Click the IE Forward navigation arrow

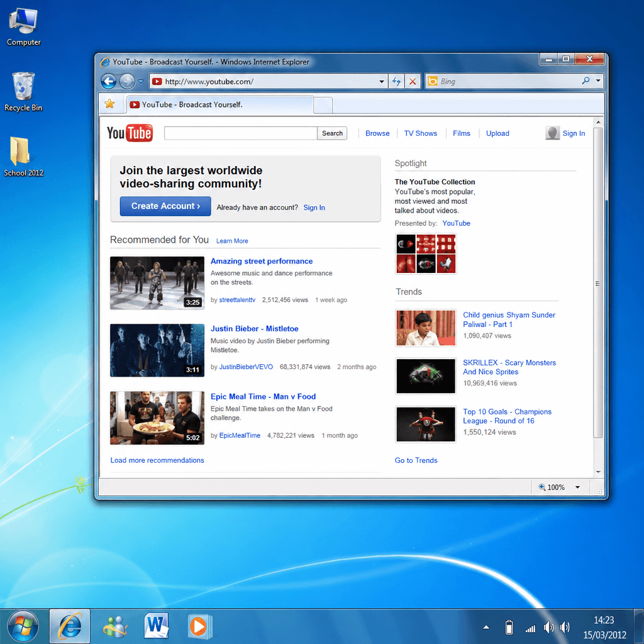coord(127,81)
